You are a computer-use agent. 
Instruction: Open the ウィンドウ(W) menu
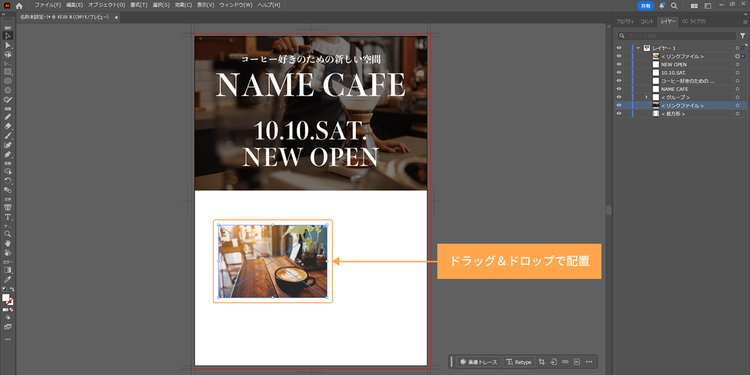point(236,5)
